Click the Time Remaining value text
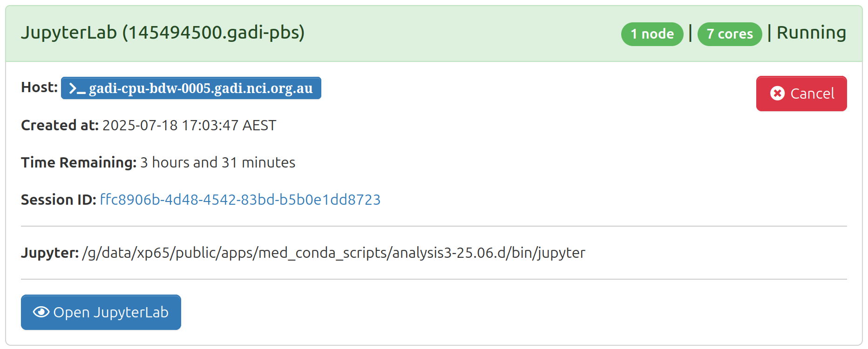The image size is (868, 349). [x=217, y=162]
